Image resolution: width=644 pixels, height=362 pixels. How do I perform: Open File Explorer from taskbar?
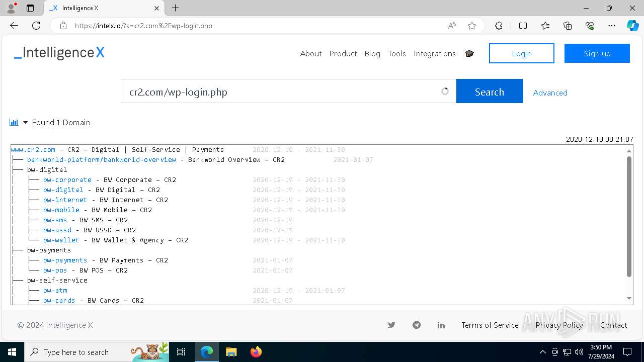click(x=231, y=352)
